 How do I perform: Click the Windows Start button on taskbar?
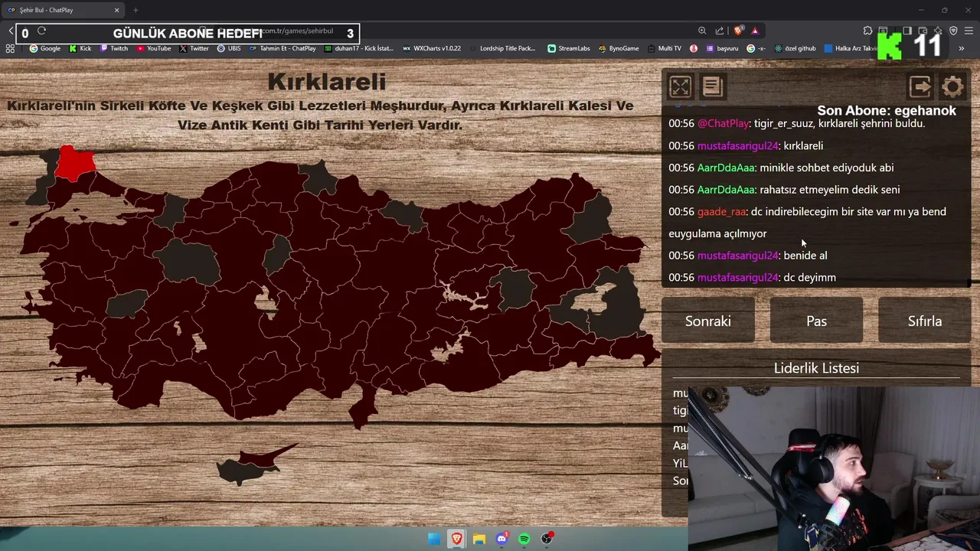point(434,539)
